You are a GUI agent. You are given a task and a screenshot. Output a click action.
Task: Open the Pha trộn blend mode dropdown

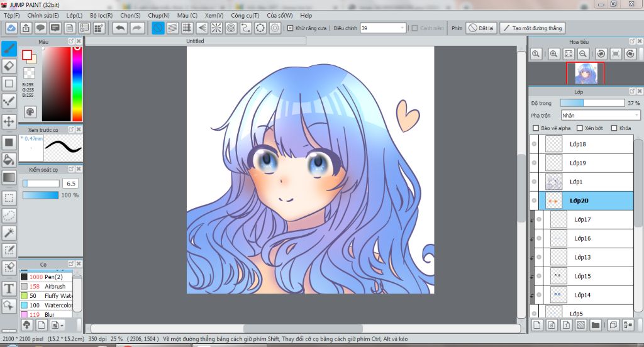(x=601, y=116)
